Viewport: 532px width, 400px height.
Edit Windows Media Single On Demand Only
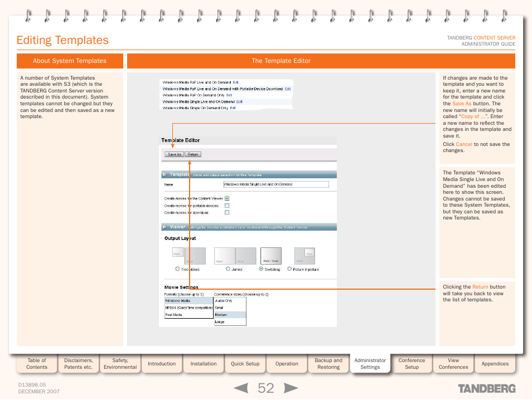[x=233, y=108]
